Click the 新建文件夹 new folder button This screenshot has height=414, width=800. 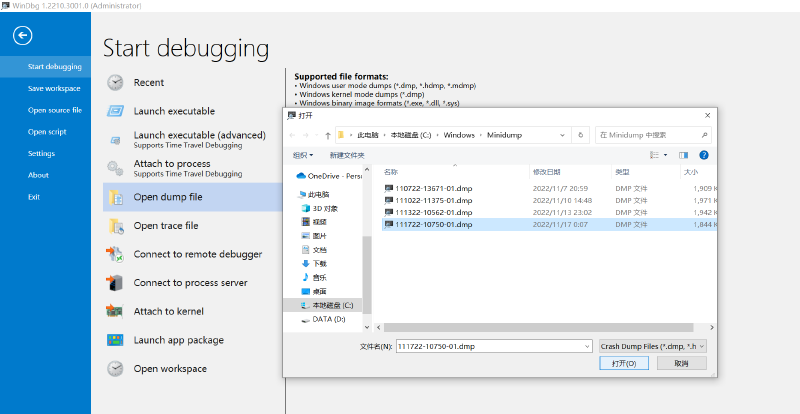point(347,155)
